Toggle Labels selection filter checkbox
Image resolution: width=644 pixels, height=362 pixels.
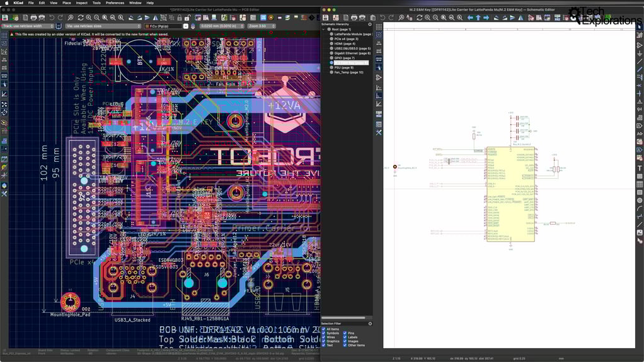[345, 337]
